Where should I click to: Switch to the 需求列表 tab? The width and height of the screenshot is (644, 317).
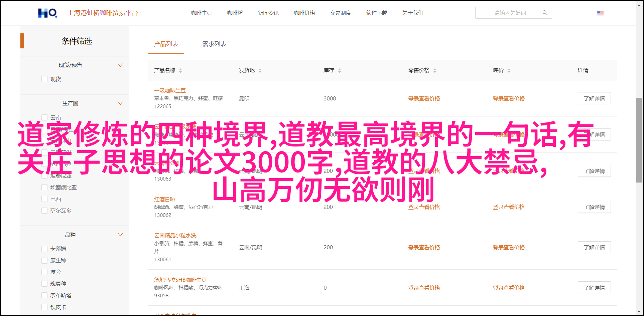tap(214, 44)
